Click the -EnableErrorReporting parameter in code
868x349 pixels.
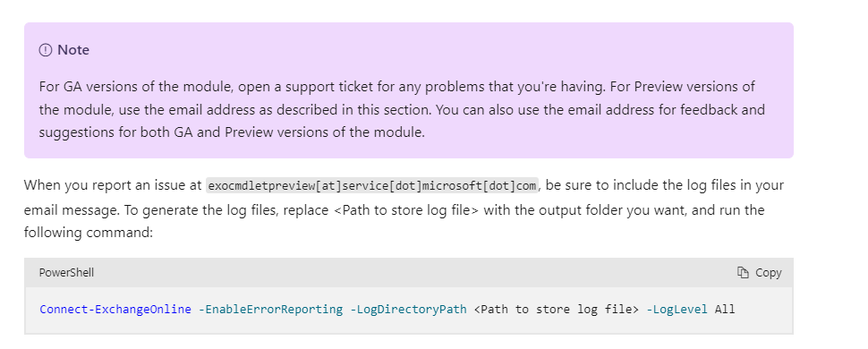pyautogui.click(x=271, y=309)
